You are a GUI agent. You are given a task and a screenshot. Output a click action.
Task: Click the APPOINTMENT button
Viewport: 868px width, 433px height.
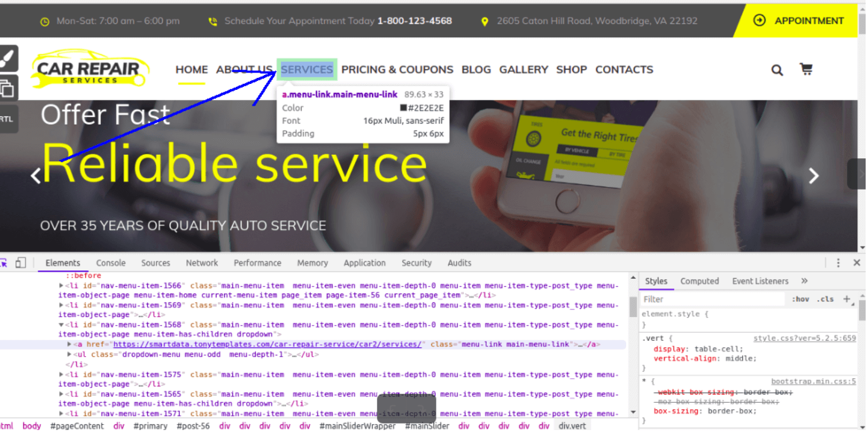point(808,20)
